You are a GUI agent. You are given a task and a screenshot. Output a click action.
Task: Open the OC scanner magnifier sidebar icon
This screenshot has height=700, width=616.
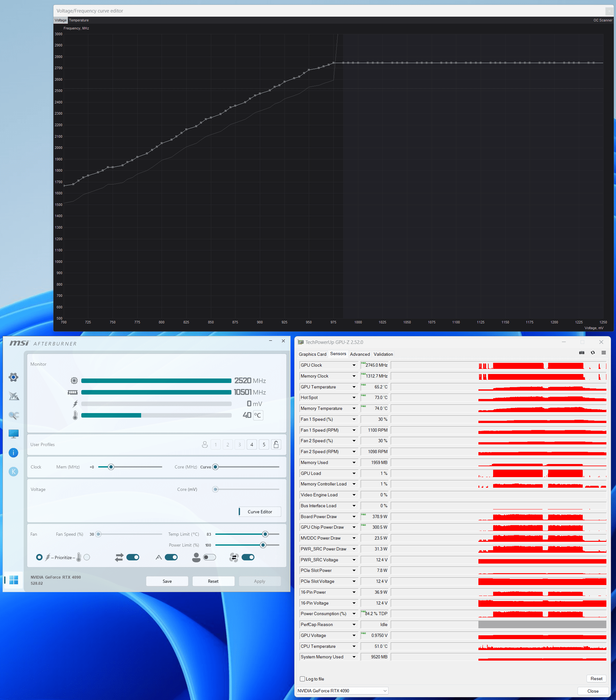(14, 415)
